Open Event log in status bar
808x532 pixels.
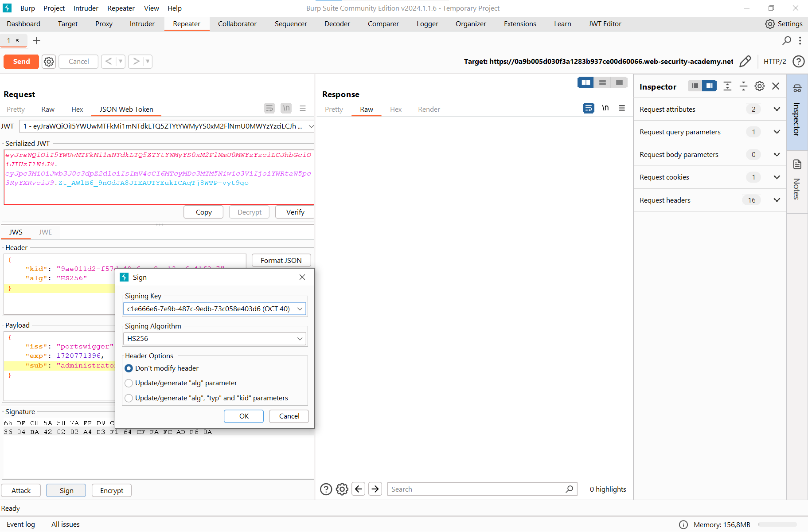click(21, 524)
